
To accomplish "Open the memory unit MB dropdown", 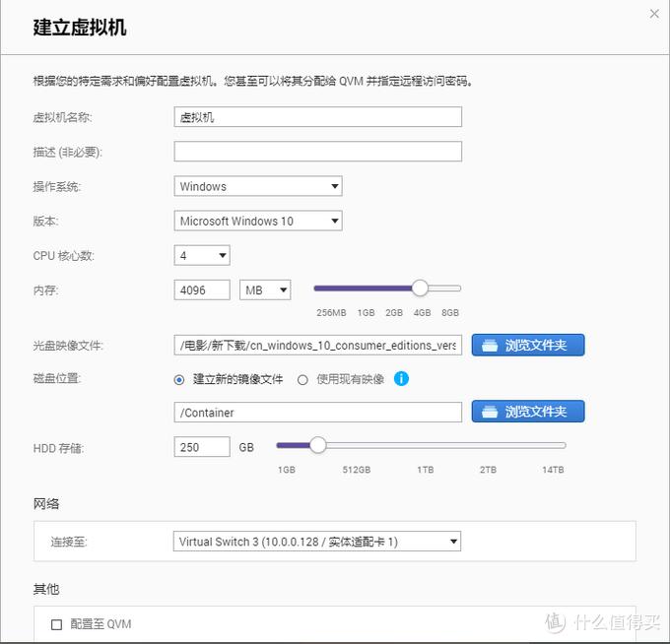I will pos(265,290).
